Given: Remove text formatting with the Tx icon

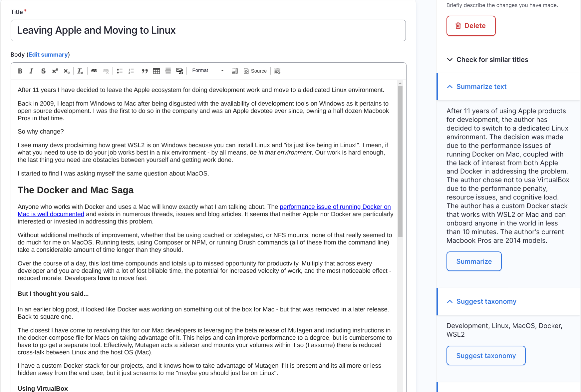Looking at the screenshot, I should click(x=80, y=71).
